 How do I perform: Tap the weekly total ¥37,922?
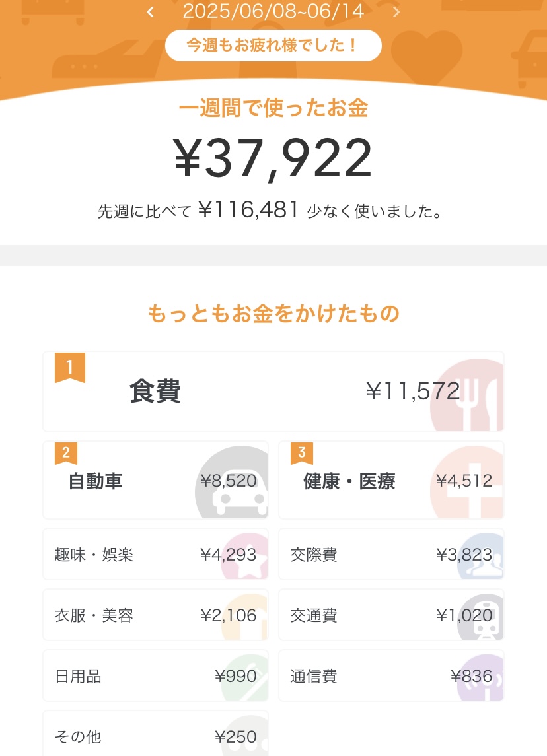click(x=273, y=159)
